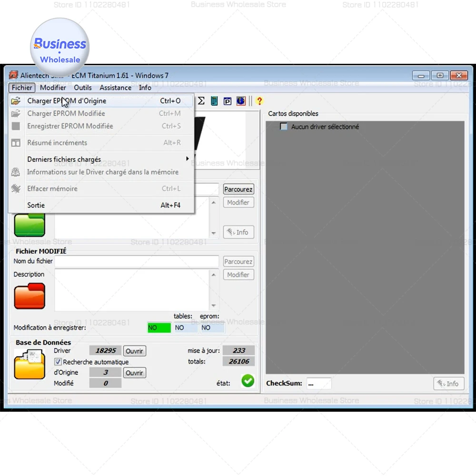
Task: Click the Parcourez button next to Nom du fichier
Action: (x=238, y=261)
